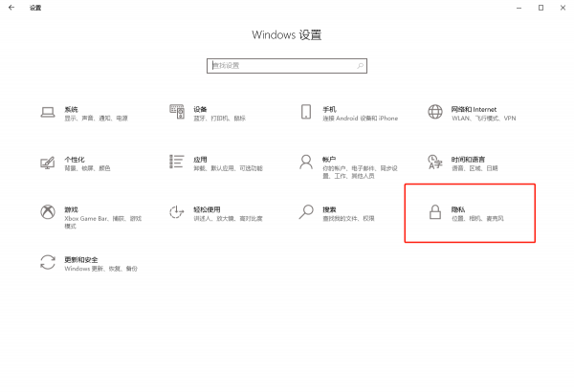574x392 pixels.
Task: Open the 系统 laptop icon
Action: [48, 113]
